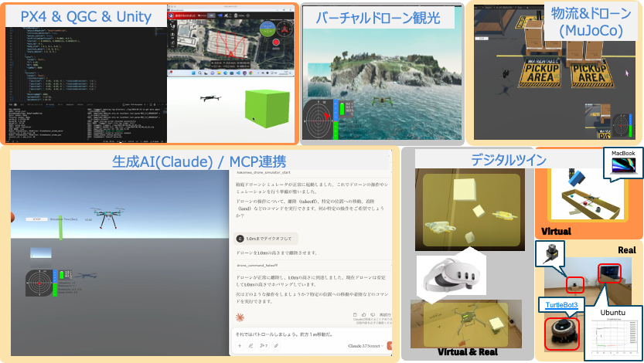Viewport: 644px width, 363px height.
Task: Click the altitude bar in Claude drone simulator
Action: coord(55,283)
